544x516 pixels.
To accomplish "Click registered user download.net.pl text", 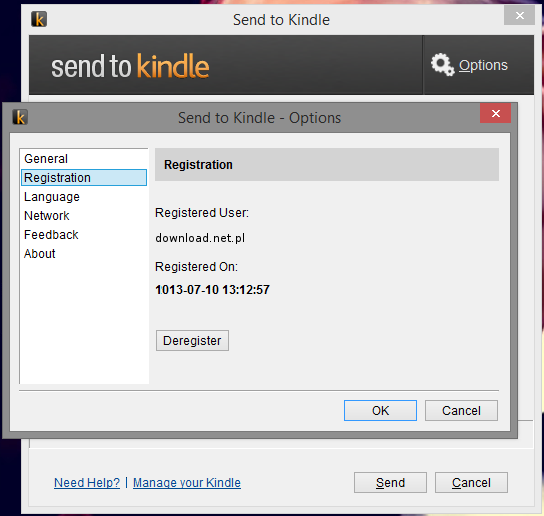I will 200,238.
